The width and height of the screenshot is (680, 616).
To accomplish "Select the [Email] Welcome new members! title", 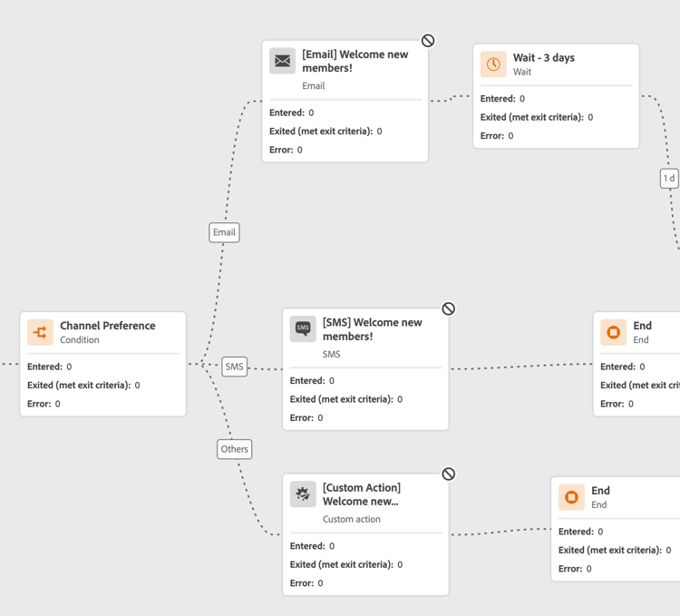I will (355, 61).
